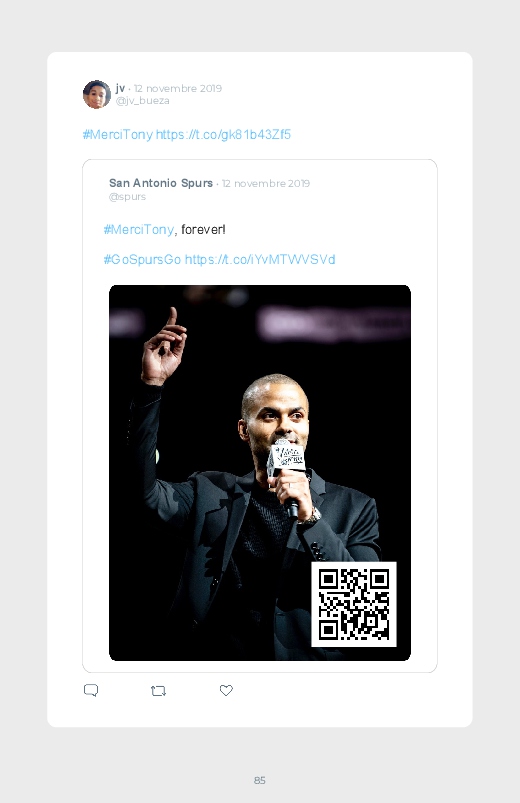Open #MerciTony hashtag in the Spurs quoted tweet
520x803 pixels.
[x=139, y=229]
